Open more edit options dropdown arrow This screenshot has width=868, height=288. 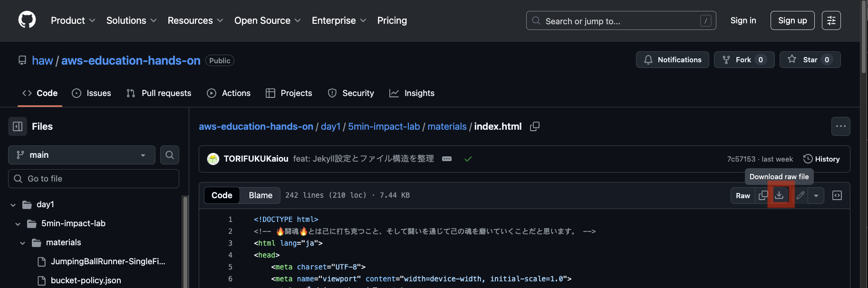[816, 195]
